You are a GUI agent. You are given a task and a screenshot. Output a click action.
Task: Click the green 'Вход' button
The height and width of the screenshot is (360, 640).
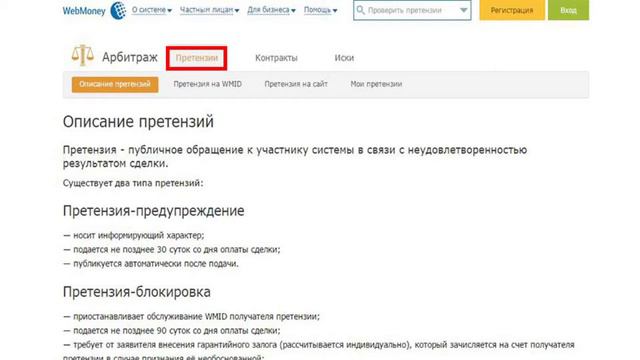[568, 10]
